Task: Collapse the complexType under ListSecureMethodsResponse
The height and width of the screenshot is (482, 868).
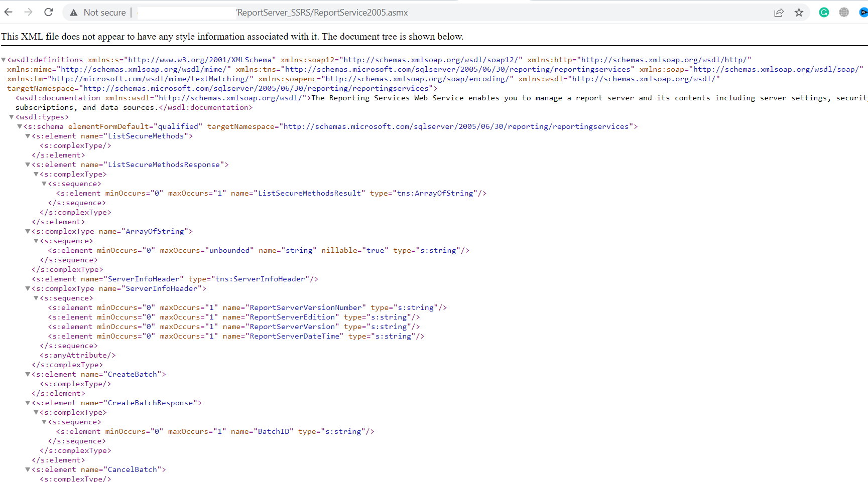Action: pos(36,174)
